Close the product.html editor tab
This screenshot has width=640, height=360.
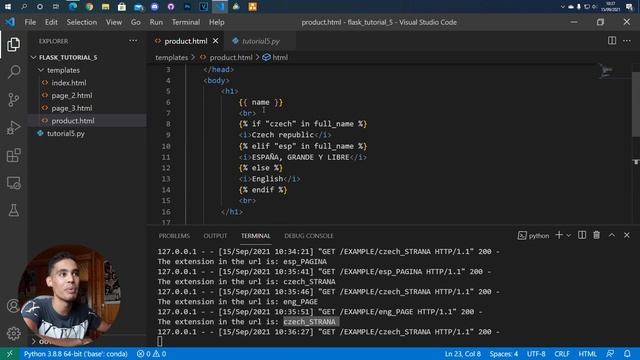pos(216,41)
